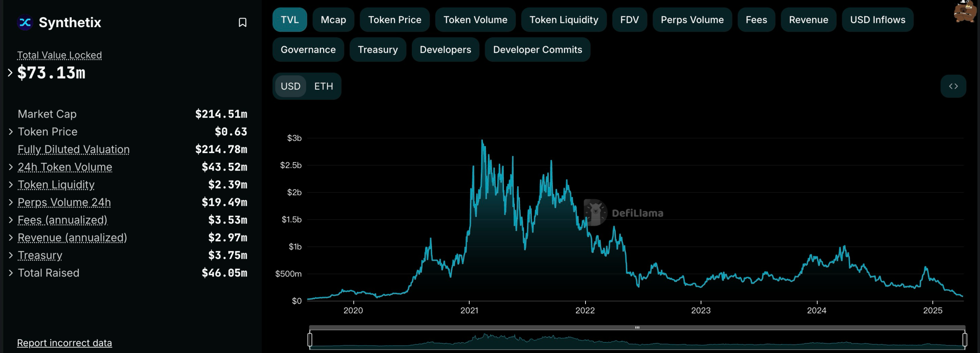
Task: Click the $2.97m annualized revenue value
Action: (228, 238)
